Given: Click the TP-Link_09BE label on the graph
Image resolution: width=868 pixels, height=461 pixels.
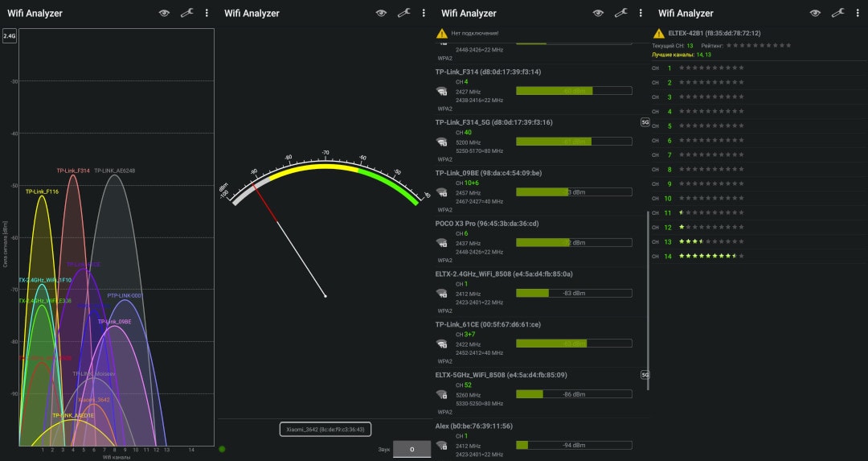Looking at the screenshot, I should pyautogui.click(x=115, y=322).
